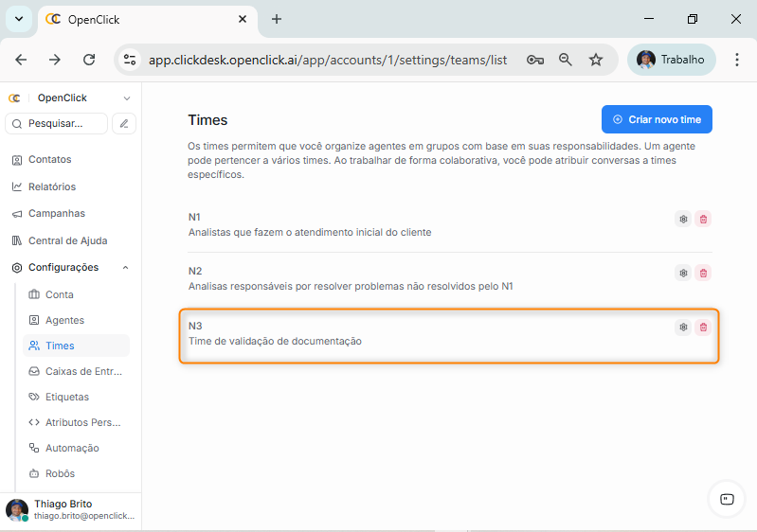Go to Agentes settings
The image size is (757, 532).
64,320
